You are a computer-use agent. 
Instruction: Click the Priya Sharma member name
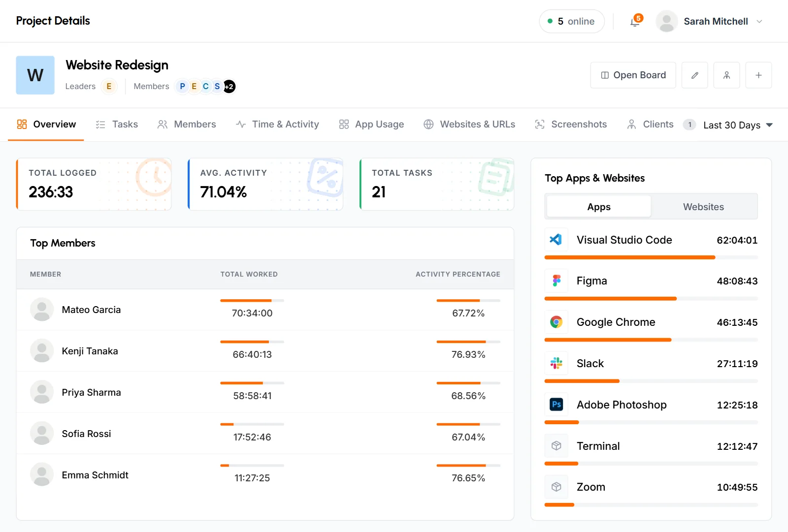tap(92, 393)
